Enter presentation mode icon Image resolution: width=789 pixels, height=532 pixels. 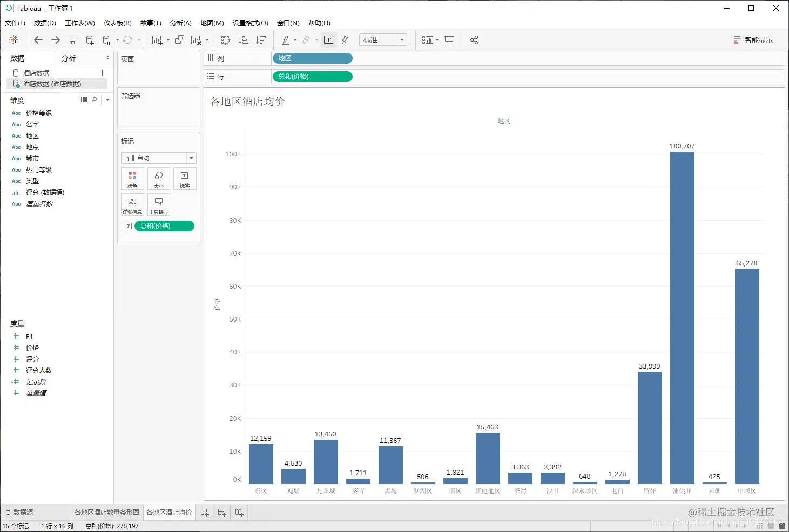point(449,40)
